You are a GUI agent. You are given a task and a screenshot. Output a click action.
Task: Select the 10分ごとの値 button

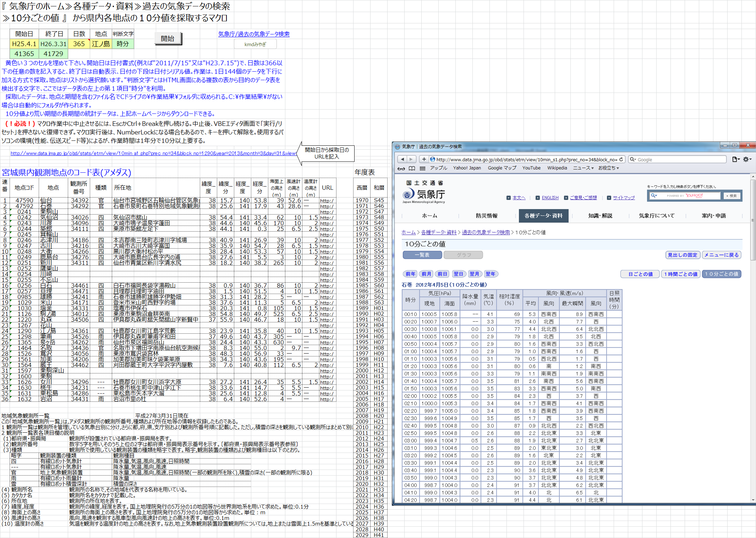pos(722,274)
